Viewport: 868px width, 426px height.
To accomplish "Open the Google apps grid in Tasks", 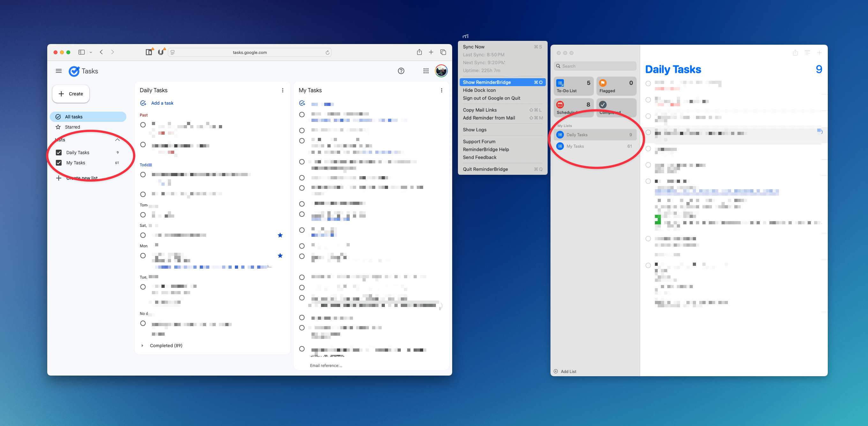I will click(426, 71).
